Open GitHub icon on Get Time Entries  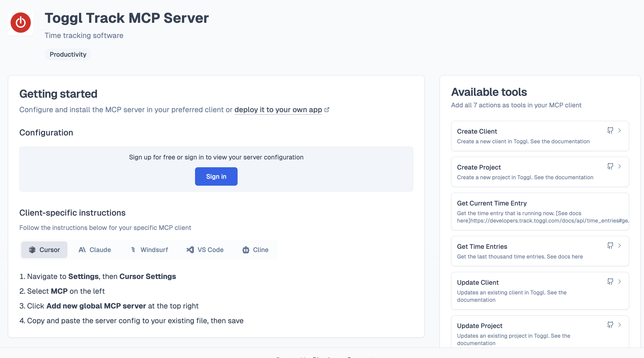(x=610, y=246)
